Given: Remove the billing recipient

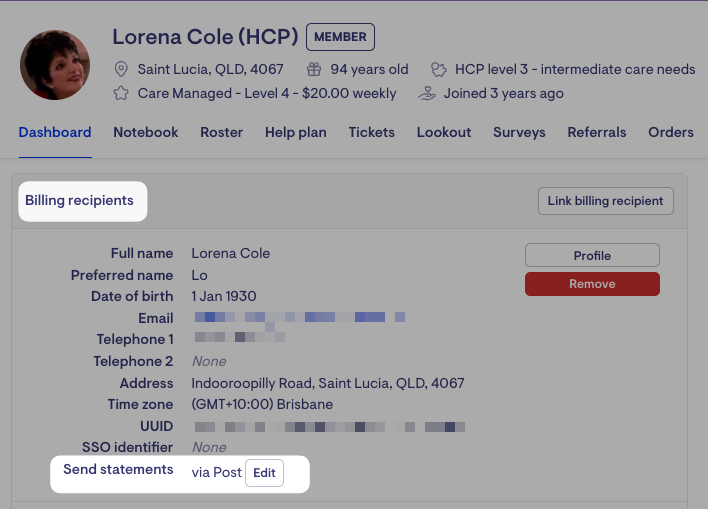Looking at the screenshot, I should [592, 284].
